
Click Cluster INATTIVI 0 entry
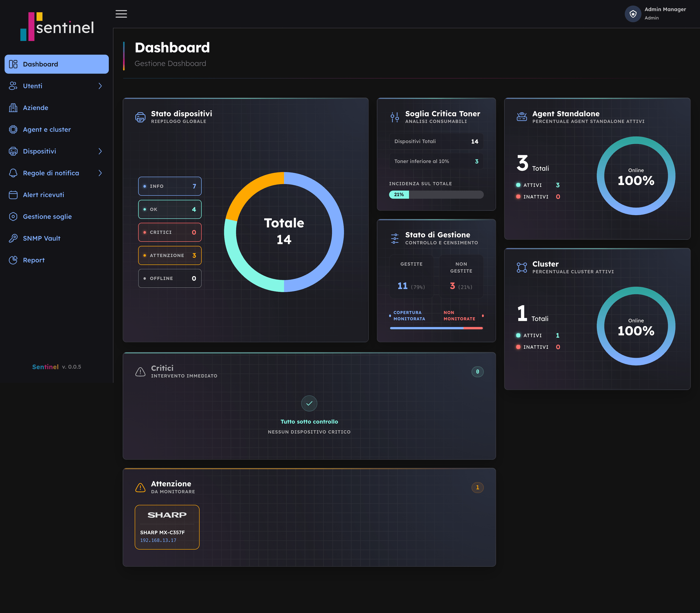tap(538, 347)
